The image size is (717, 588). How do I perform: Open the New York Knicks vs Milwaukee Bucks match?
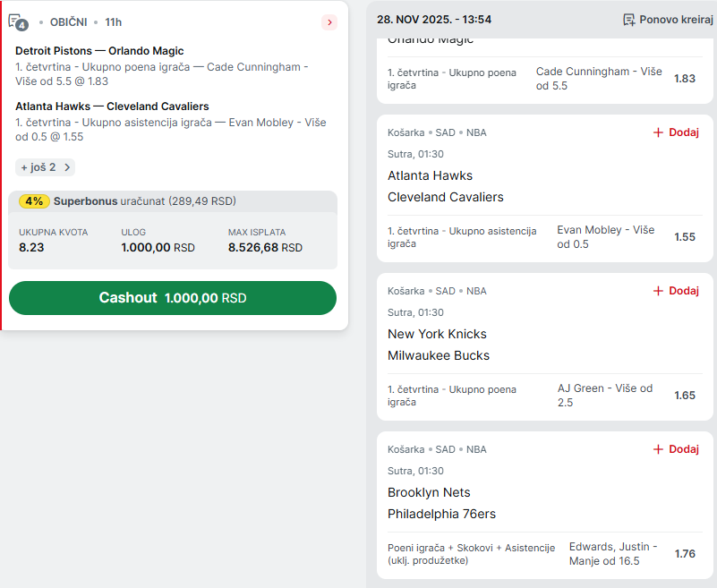click(438, 345)
